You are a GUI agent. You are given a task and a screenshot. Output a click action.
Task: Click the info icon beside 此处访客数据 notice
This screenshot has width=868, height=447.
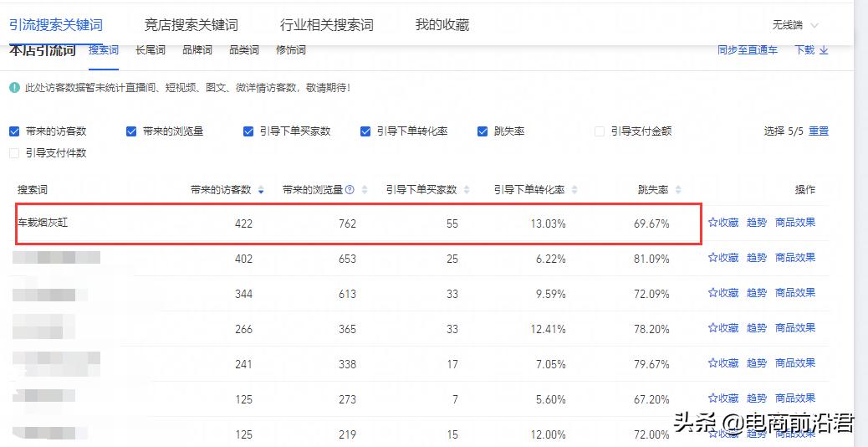14,88
